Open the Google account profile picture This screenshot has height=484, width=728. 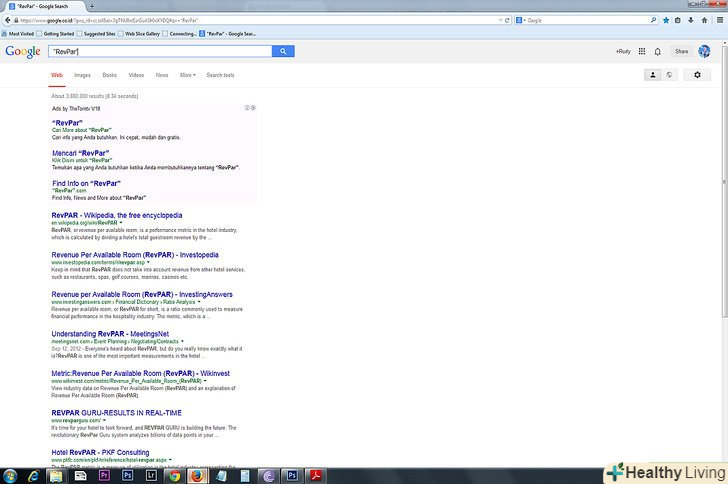click(x=704, y=51)
